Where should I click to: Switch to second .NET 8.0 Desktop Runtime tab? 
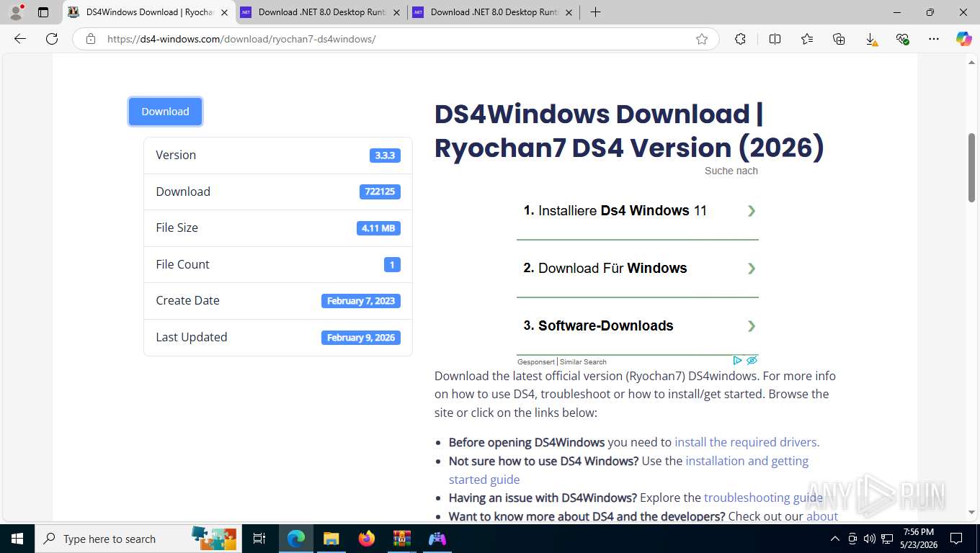click(321, 12)
